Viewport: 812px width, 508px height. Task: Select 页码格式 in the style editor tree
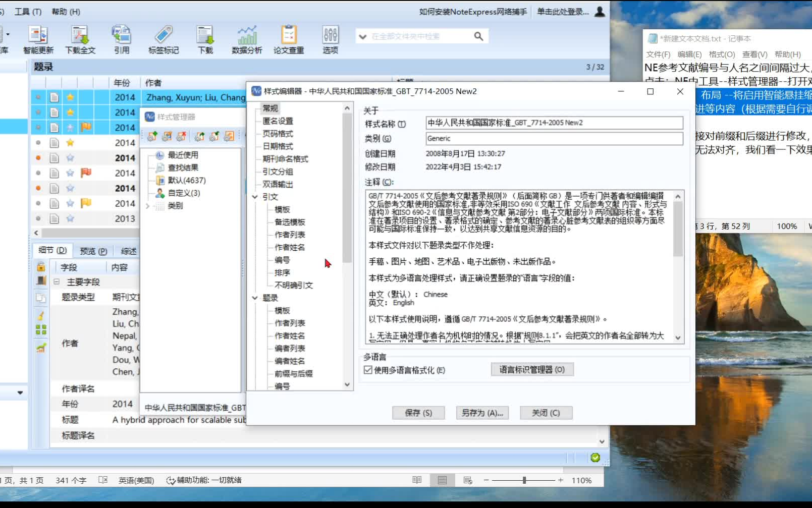point(278,134)
